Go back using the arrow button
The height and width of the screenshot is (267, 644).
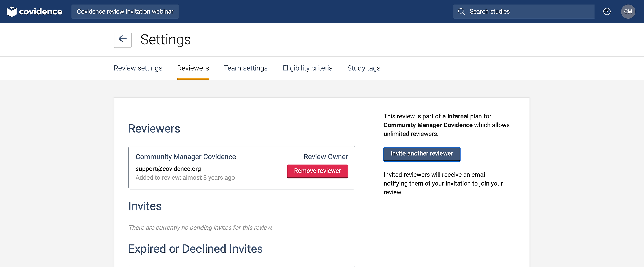pos(123,39)
